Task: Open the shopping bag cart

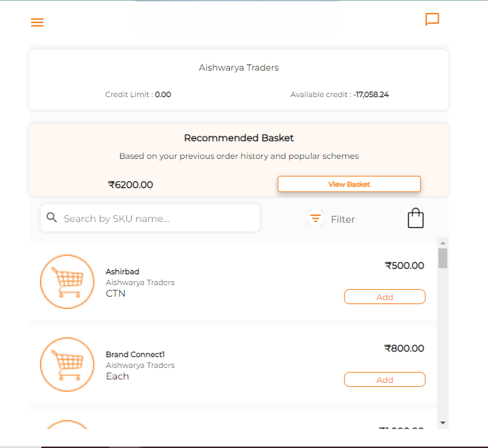Action: 415,218
